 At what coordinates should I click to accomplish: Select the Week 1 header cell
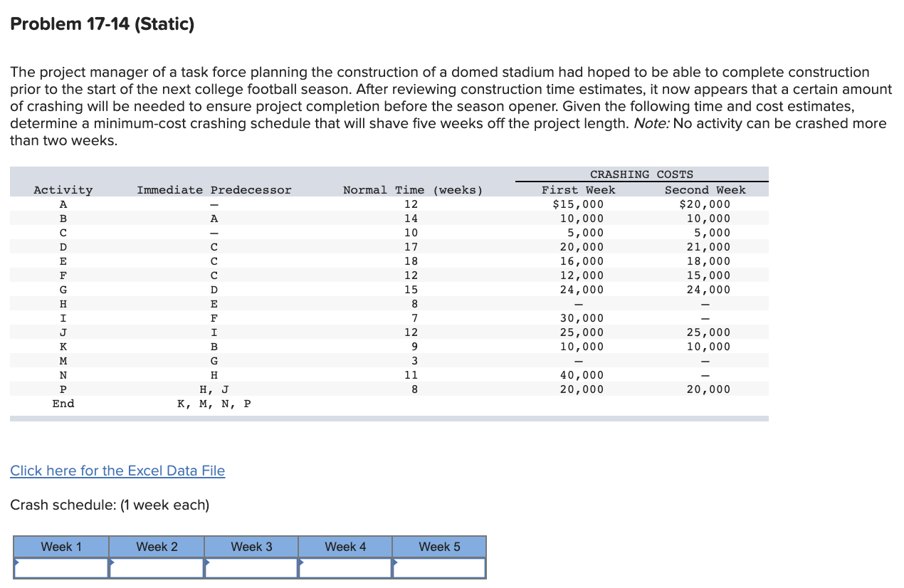coord(61,546)
